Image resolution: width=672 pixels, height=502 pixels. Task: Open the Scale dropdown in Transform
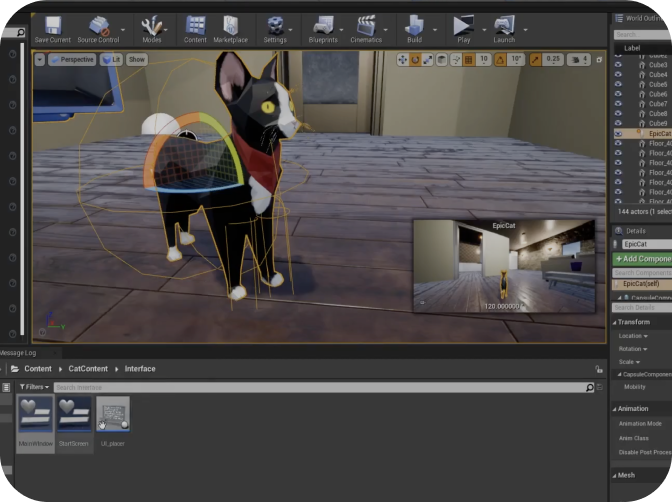click(x=629, y=362)
